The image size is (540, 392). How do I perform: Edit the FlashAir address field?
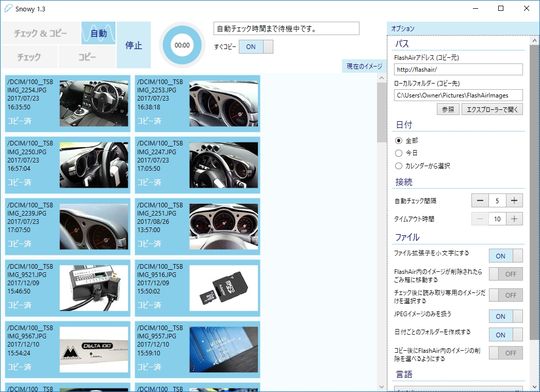point(459,69)
